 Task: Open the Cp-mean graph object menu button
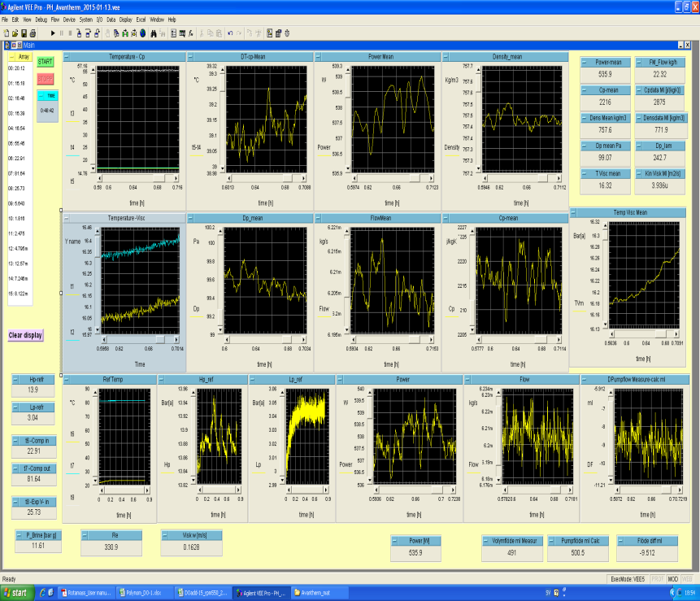coord(446,218)
